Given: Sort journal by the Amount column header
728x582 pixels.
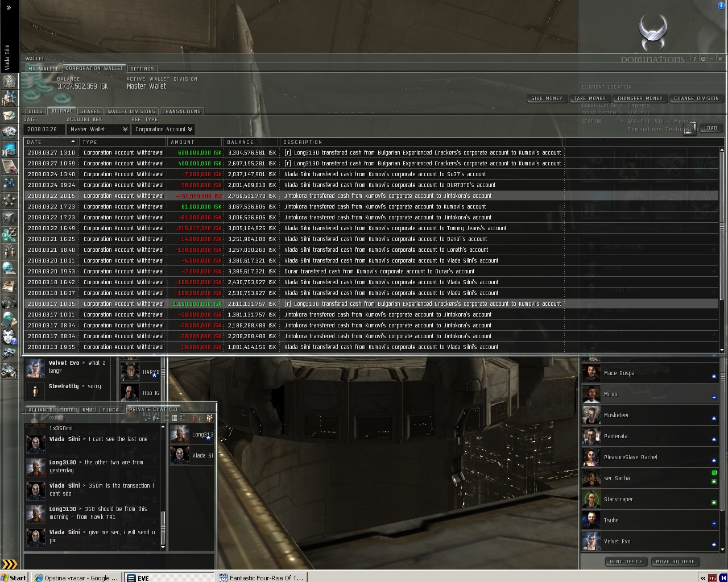Looking at the screenshot, I should click(195, 142).
